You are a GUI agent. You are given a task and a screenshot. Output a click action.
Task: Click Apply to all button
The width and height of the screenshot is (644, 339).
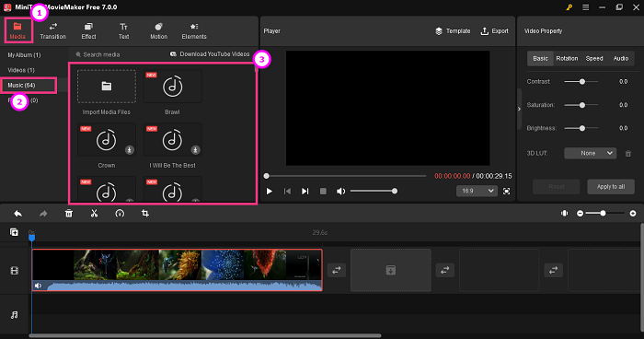pyautogui.click(x=611, y=186)
